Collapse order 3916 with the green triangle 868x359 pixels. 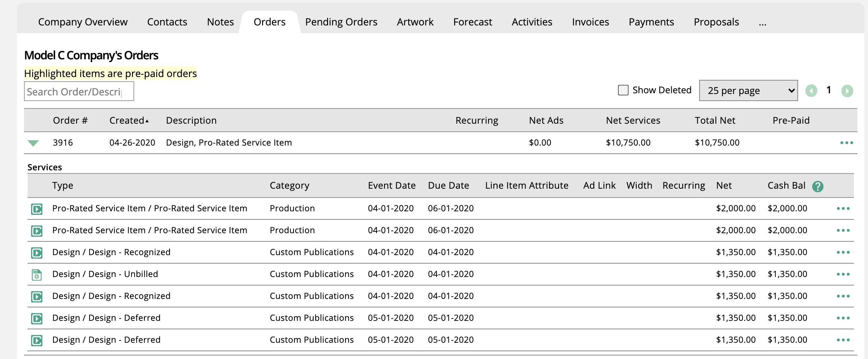point(33,143)
